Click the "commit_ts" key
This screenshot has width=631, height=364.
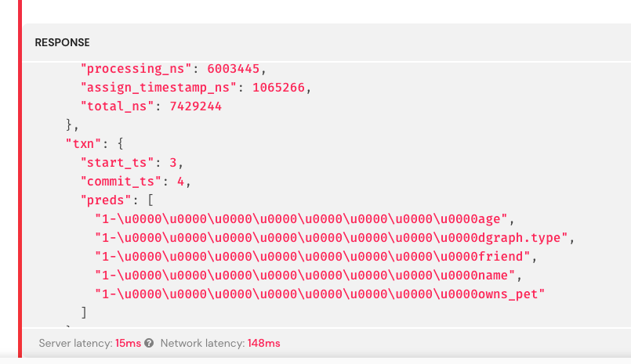(x=121, y=182)
